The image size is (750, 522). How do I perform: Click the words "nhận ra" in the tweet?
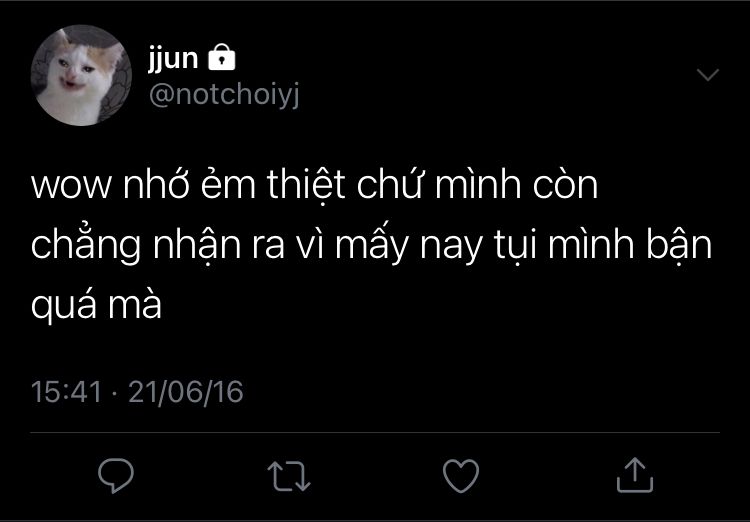click(x=219, y=246)
